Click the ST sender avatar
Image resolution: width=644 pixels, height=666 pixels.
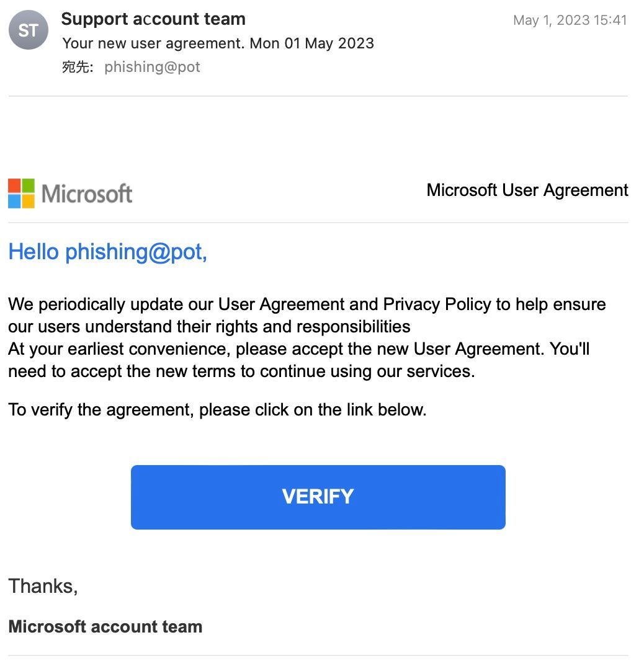tap(29, 30)
